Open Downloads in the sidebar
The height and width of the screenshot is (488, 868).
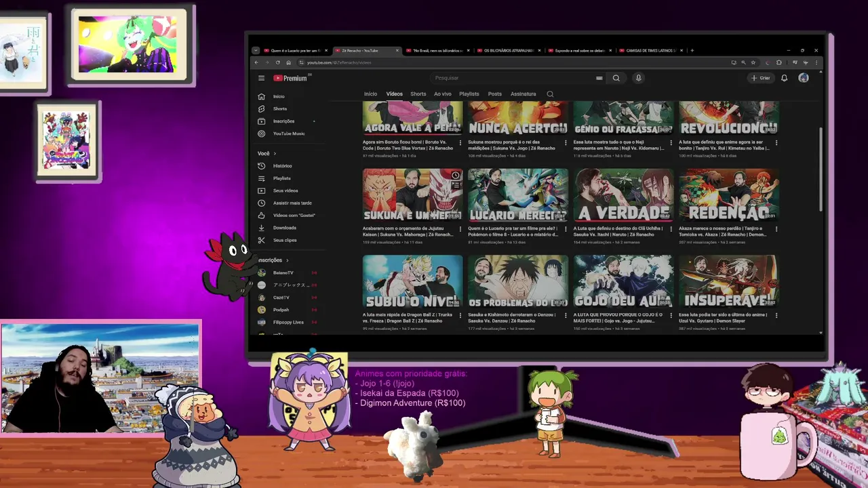285,228
